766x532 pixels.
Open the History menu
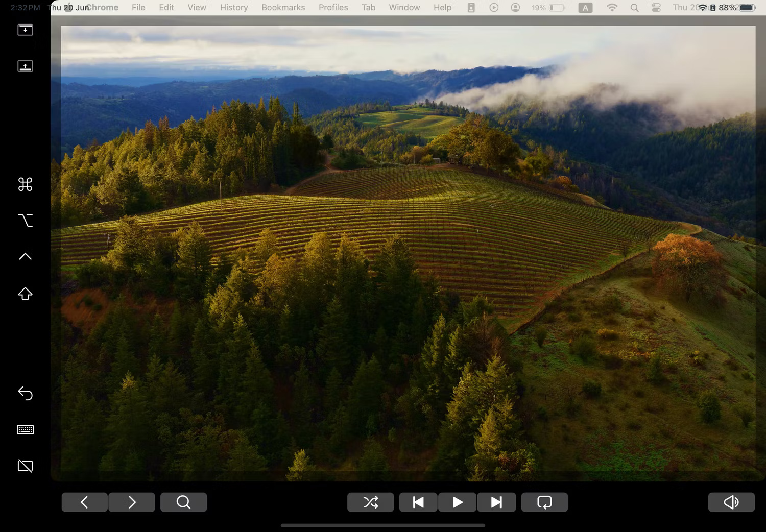[233, 7]
